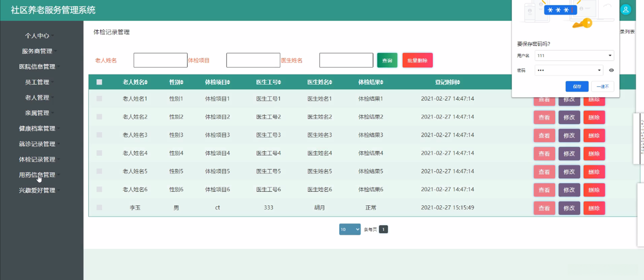Click the 社区养老服务管理系统 title
Screen dimensions: 644x280
53,10
